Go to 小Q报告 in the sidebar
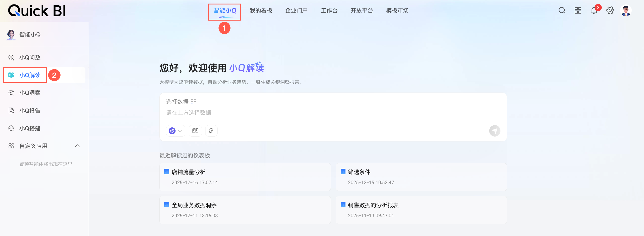644x236 pixels. point(44,110)
